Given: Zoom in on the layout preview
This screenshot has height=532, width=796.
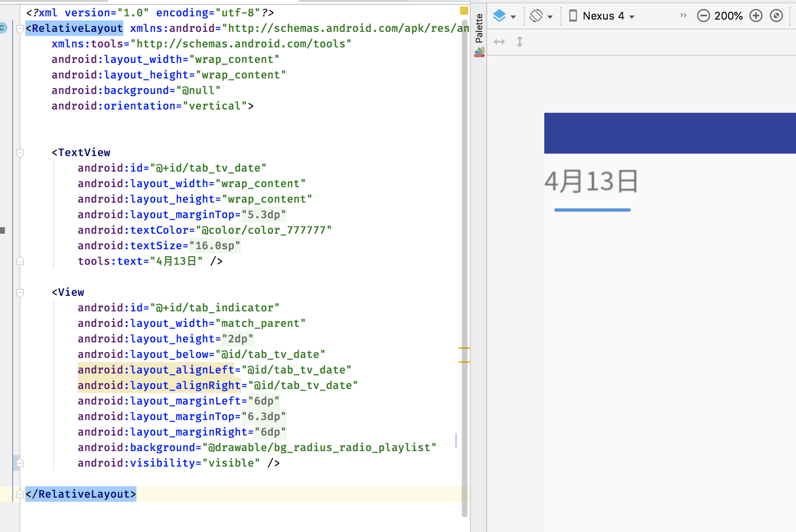Looking at the screenshot, I should pos(756,16).
